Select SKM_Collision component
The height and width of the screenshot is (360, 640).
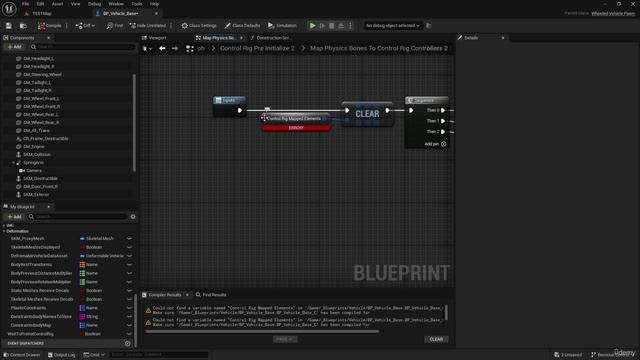click(37, 155)
